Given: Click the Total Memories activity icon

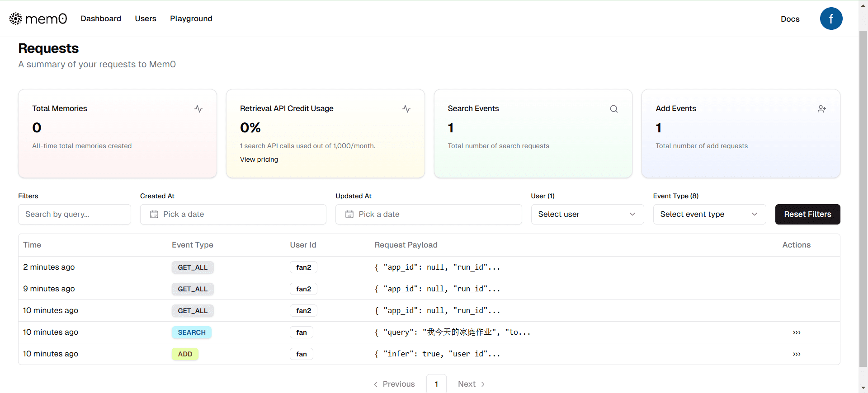Looking at the screenshot, I should click(x=198, y=109).
